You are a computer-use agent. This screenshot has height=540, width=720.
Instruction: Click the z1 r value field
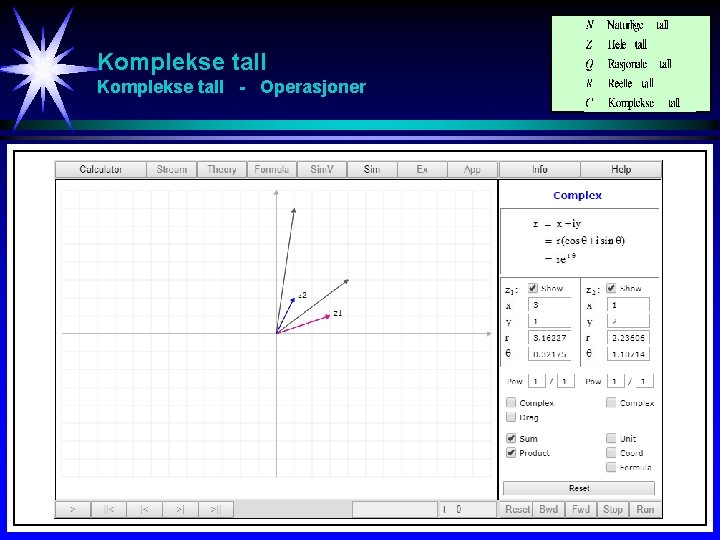(550, 338)
